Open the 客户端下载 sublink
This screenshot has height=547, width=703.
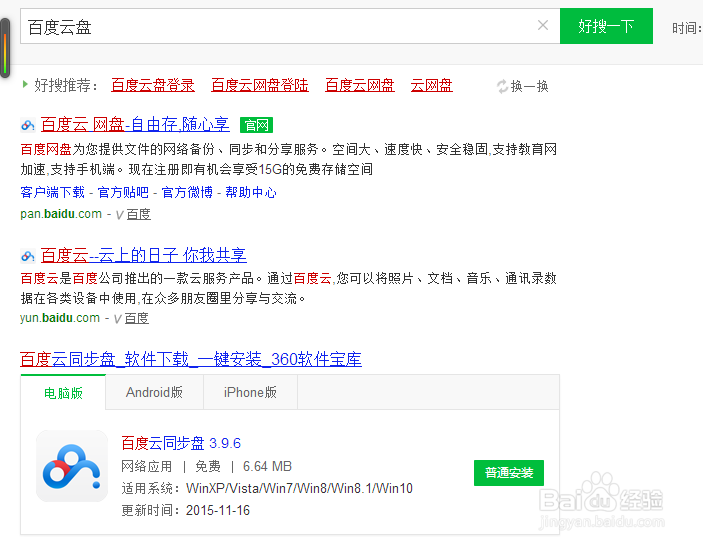click(x=52, y=192)
